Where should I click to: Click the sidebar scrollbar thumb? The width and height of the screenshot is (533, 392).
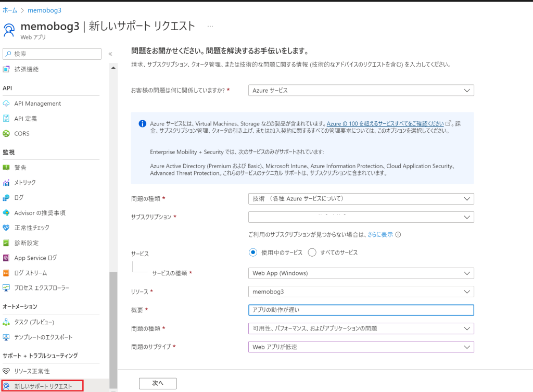pyautogui.click(x=113, y=330)
